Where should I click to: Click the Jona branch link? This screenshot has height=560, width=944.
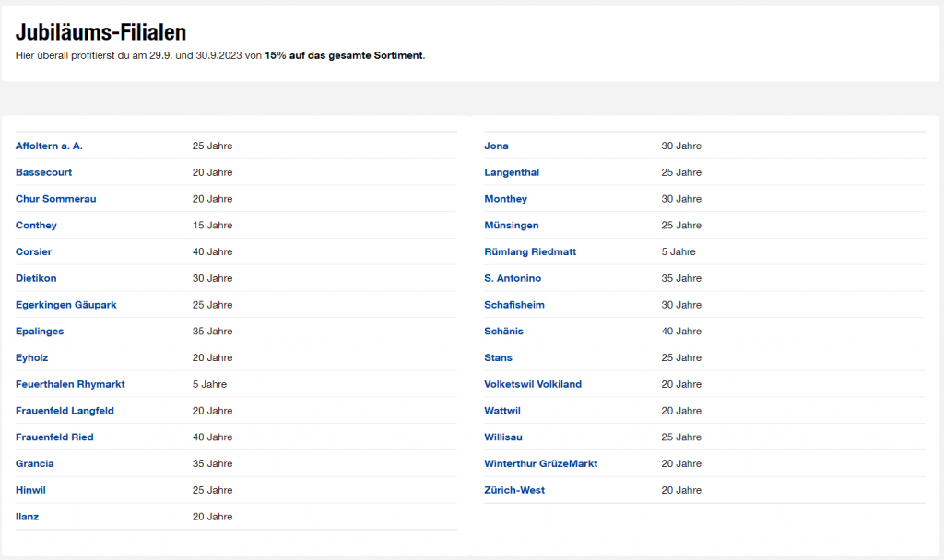[496, 146]
